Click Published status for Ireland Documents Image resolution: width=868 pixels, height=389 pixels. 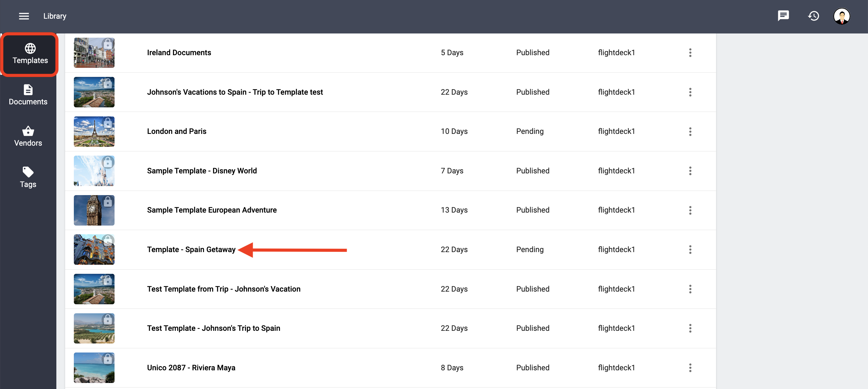[x=533, y=52]
